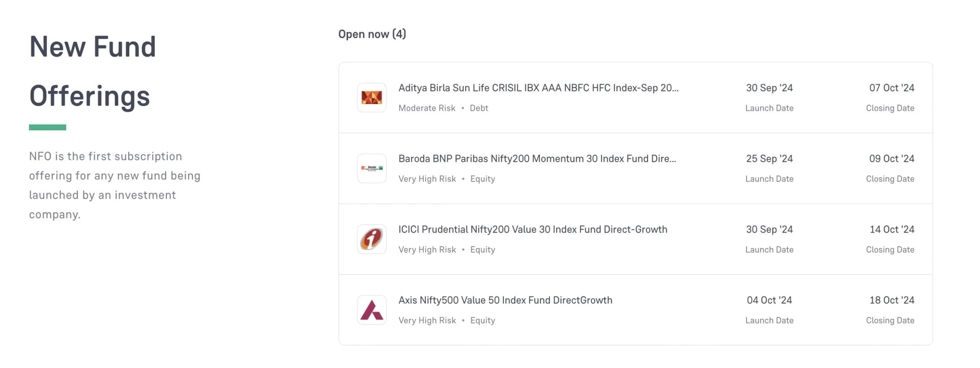Click the NFO description paragraph
Image resolution: width=980 pixels, height=368 pixels.
click(x=114, y=185)
